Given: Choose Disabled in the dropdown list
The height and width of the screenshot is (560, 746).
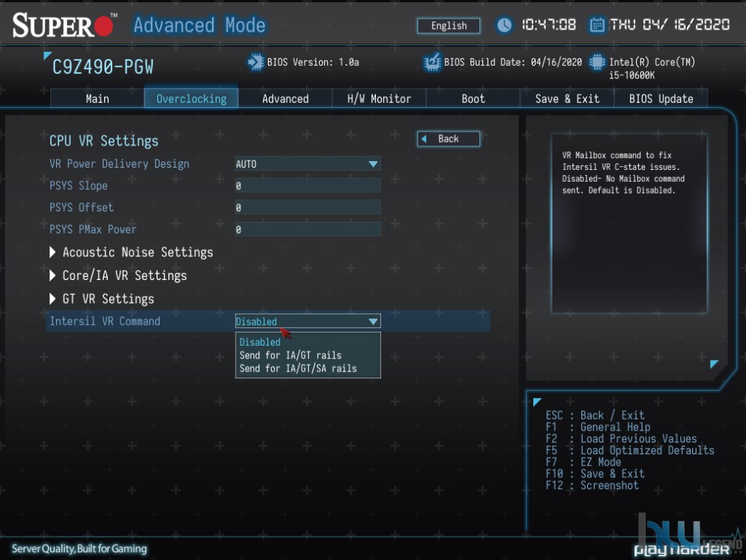Looking at the screenshot, I should tap(260, 342).
